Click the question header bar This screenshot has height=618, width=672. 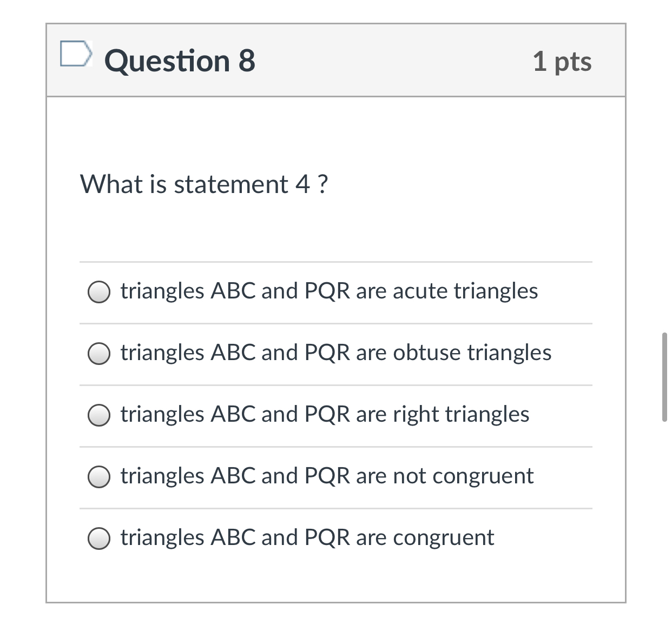tap(335, 60)
